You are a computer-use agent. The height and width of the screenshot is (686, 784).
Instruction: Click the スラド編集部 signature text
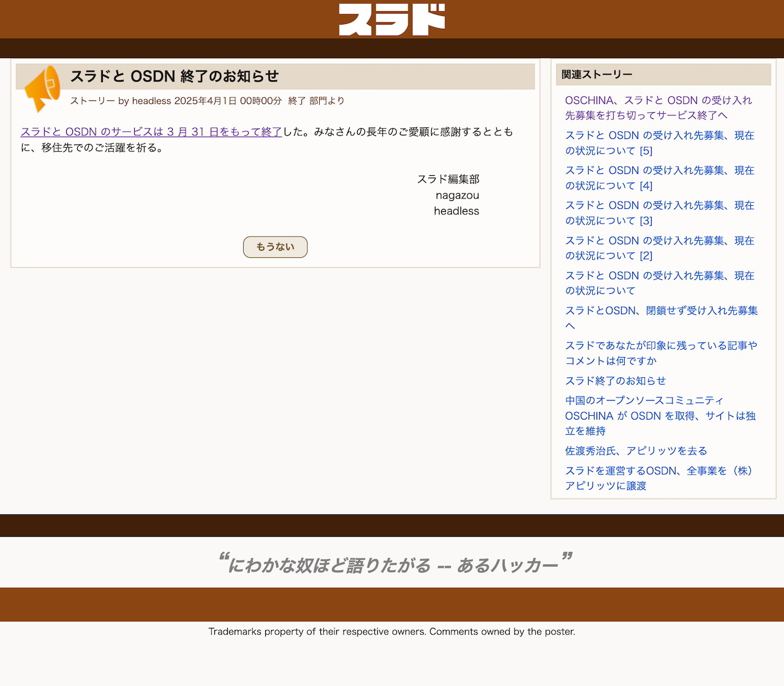coord(448,179)
